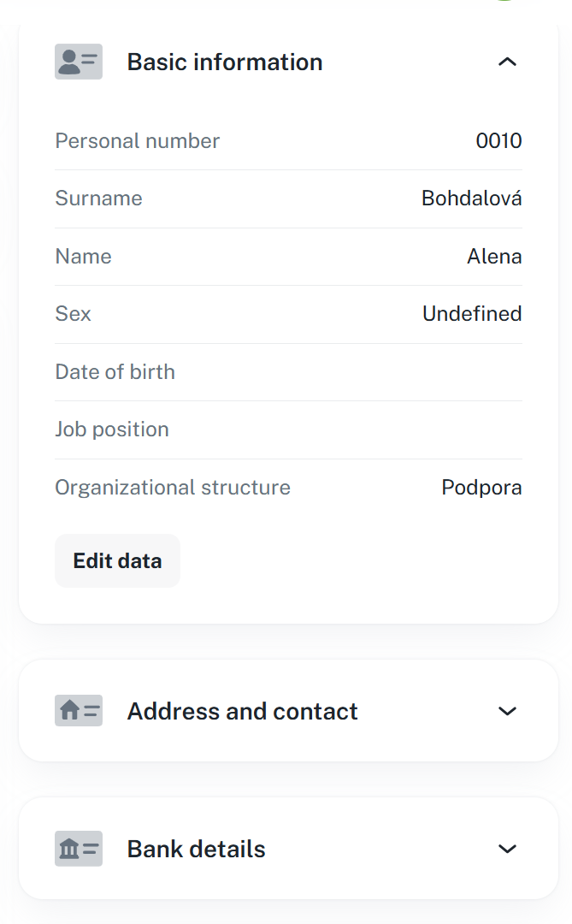Collapse the Basic information section chevron

(x=507, y=62)
